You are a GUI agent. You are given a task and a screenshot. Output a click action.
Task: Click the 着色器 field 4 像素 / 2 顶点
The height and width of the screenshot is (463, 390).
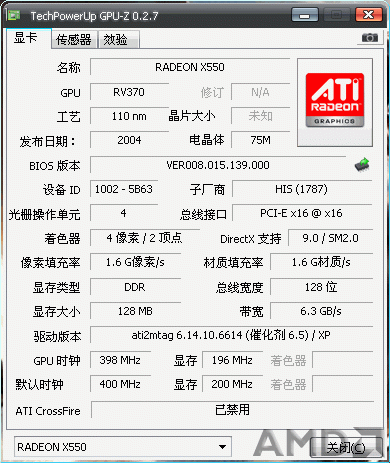click(x=145, y=238)
